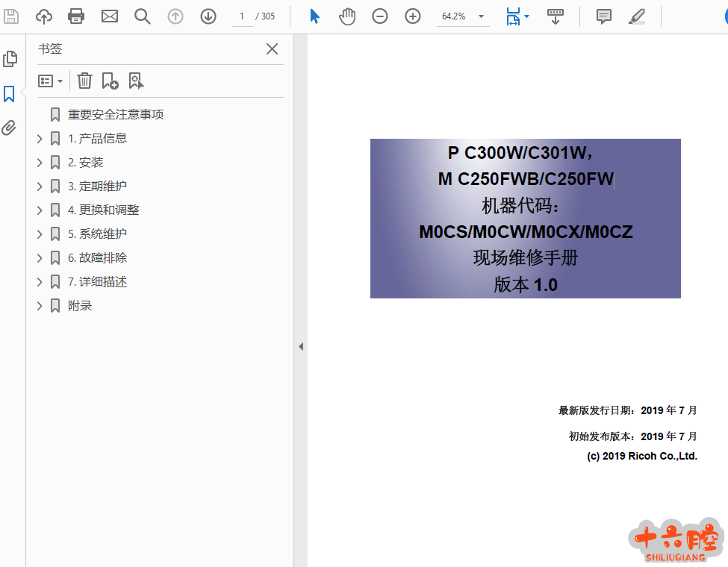Toggle the page thumbnails panel
The image size is (728, 567).
10,59
